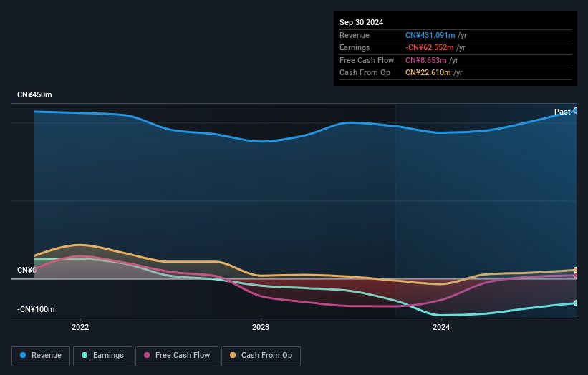The image size is (588, 375).
Task: Click the CN¥450m y-axis label
Action: [x=34, y=94]
